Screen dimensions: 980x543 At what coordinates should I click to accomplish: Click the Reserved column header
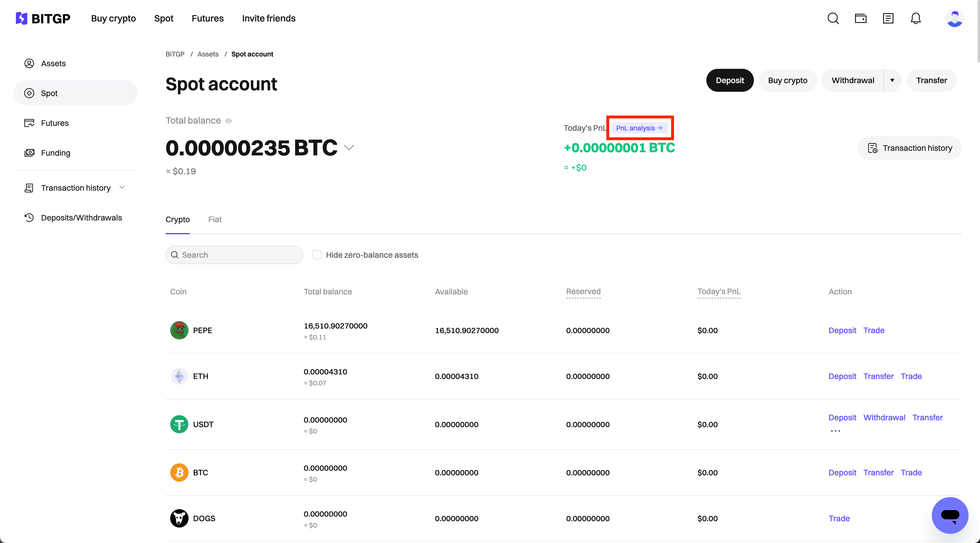point(583,292)
